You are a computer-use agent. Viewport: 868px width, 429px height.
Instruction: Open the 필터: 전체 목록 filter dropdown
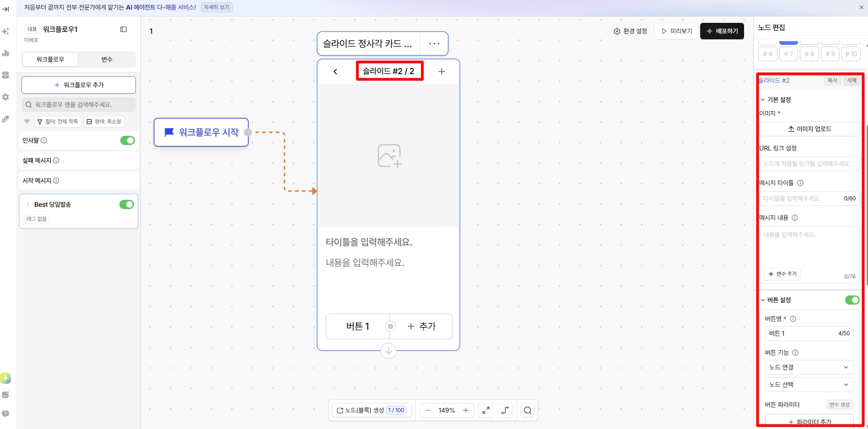[58, 122]
